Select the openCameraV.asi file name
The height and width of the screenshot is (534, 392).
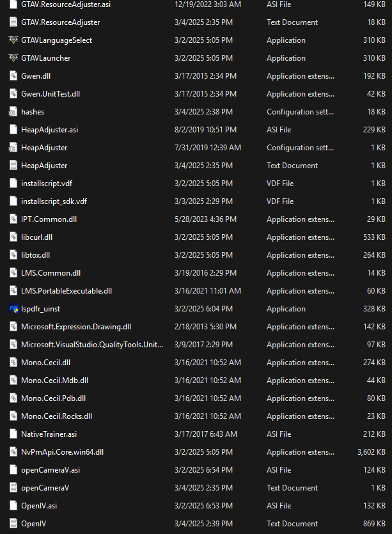pyautogui.click(x=51, y=470)
